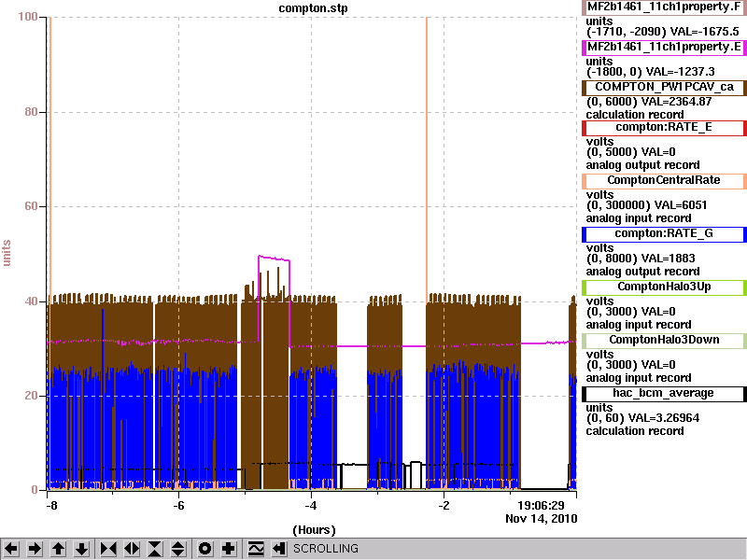Image resolution: width=747 pixels, height=560 pixels.
Task: Click the horizontal bowtie time-zoom icon
Action: pos(108,549)
